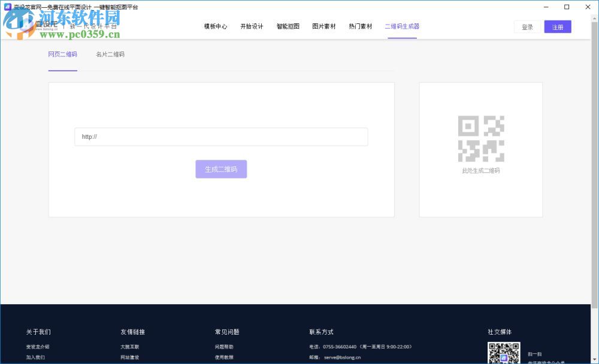
Task: Open the 使用教程 link
Action: (224, 357)
